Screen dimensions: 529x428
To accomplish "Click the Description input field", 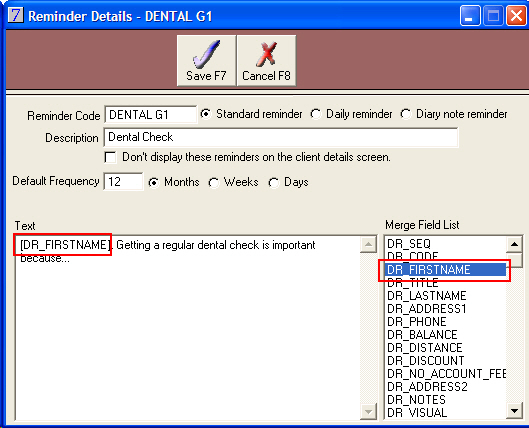I will [x=281, y=137].
